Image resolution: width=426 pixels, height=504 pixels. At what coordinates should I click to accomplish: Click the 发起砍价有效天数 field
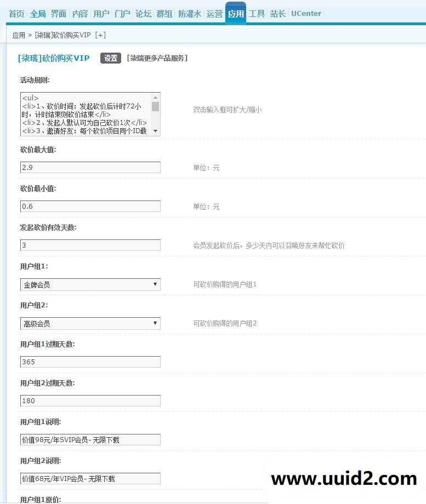(x=90, y=245)
